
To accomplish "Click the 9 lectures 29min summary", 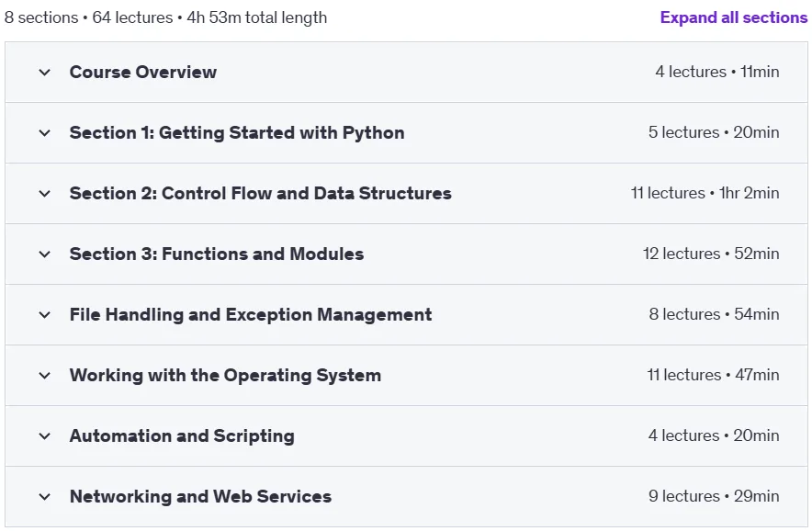I will coord(714,496).
